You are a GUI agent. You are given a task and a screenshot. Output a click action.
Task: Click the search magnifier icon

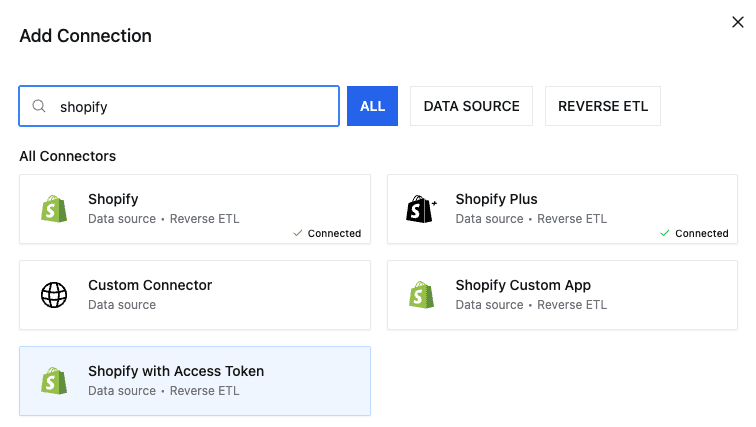pyautogui.click(x=39, y=106)
